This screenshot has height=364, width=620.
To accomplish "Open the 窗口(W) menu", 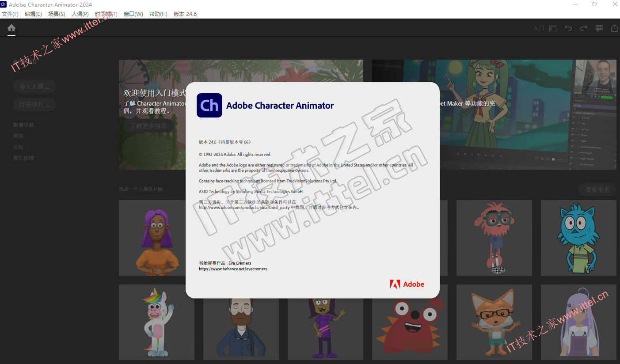I will pos(133,14).
